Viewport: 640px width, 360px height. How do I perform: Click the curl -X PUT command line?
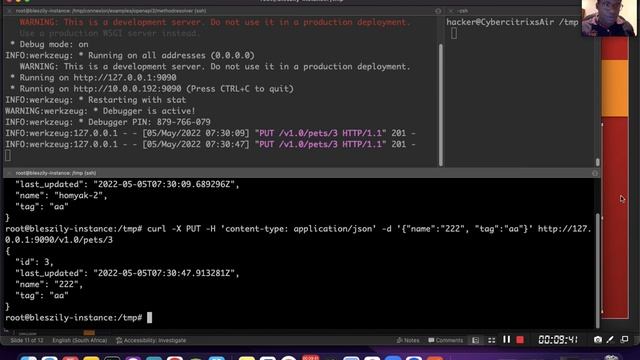(x=298, y=234)
